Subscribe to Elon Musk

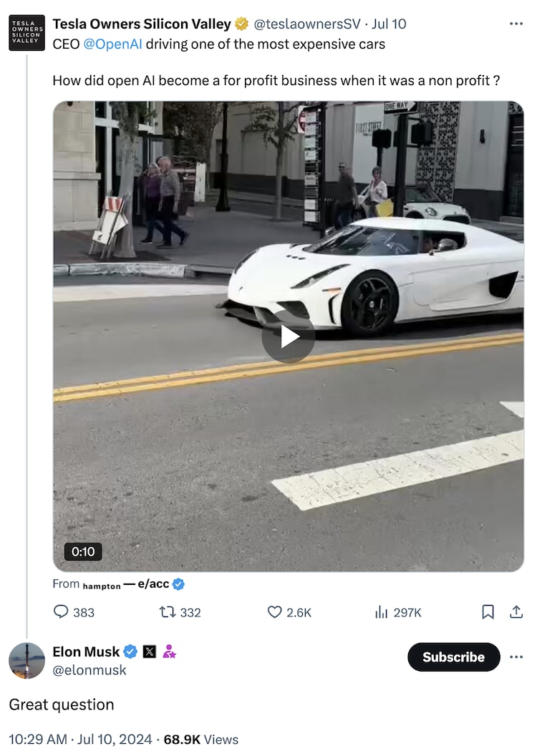pos(453,656)
